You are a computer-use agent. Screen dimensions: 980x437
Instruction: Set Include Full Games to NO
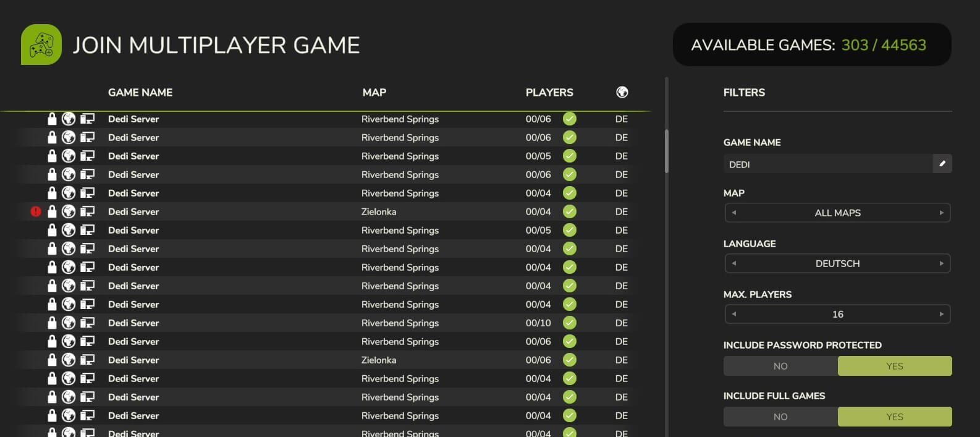coord(780,417)
